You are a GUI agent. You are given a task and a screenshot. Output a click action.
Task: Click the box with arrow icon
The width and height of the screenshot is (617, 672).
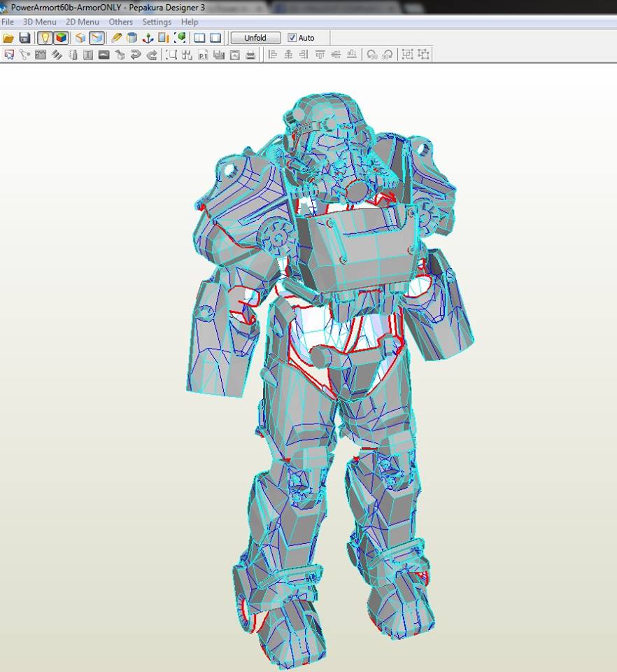coord(120,55)
